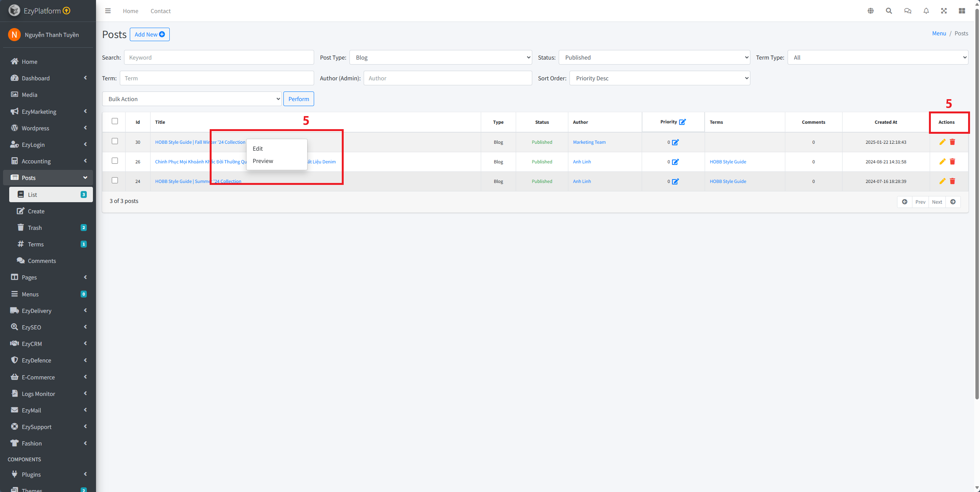Toggle fullscreen with the expand arrows icon
Screen dimensions: 980x492
coord(944,11)
